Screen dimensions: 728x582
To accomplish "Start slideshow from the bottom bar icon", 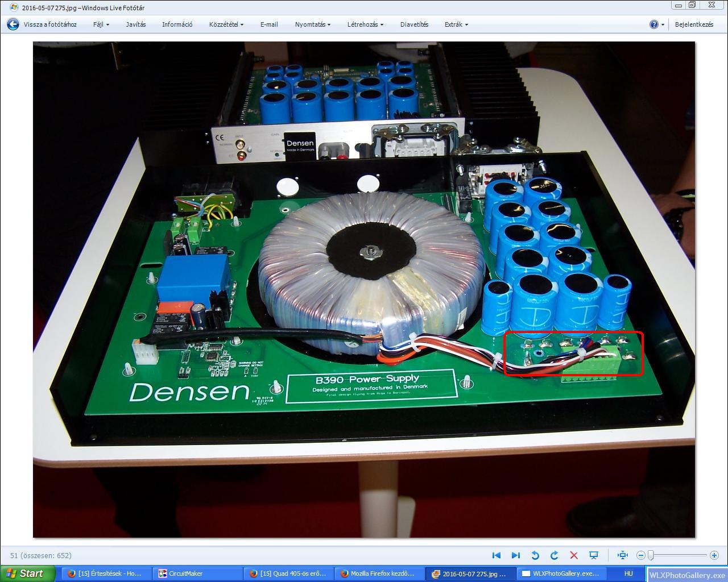I will click(594, 555).
